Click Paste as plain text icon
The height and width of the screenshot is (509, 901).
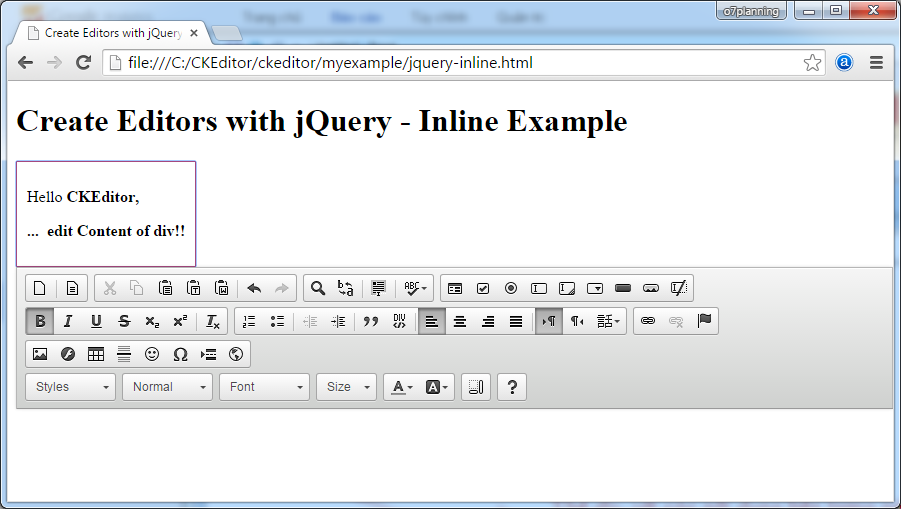tap(194, 288)
